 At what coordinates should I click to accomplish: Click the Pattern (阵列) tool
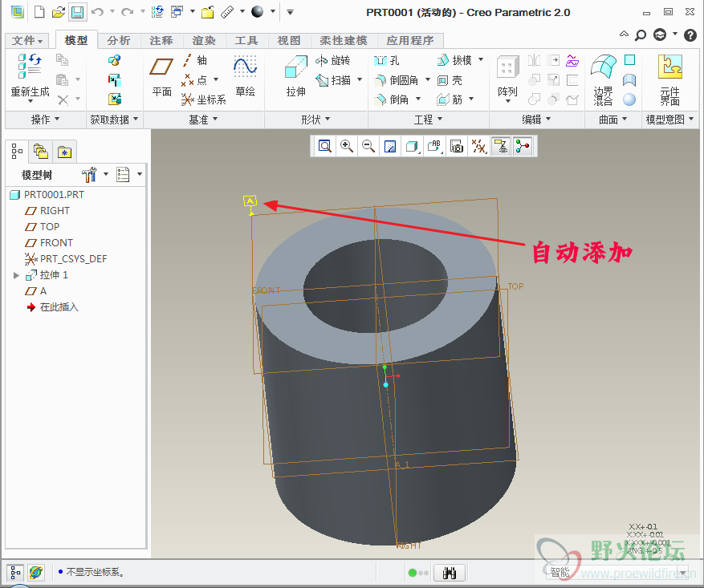coord(508,77)
